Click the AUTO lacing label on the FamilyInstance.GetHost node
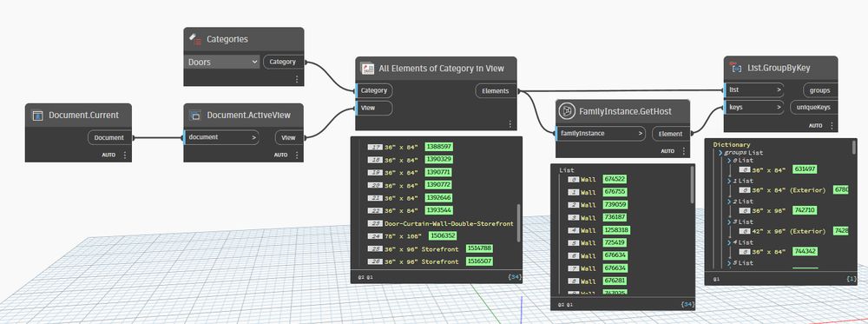868x324 pixels. coord(667,151)
